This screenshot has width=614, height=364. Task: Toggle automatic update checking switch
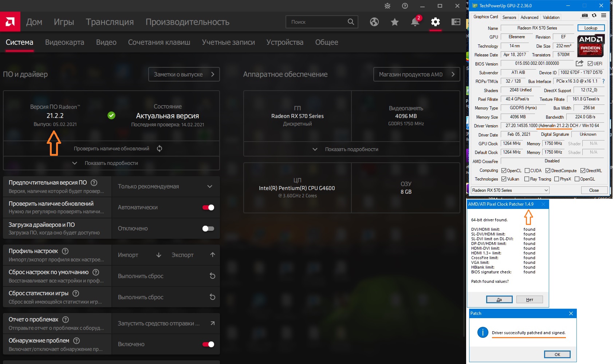pyautogui.click(x=208, y=207)
